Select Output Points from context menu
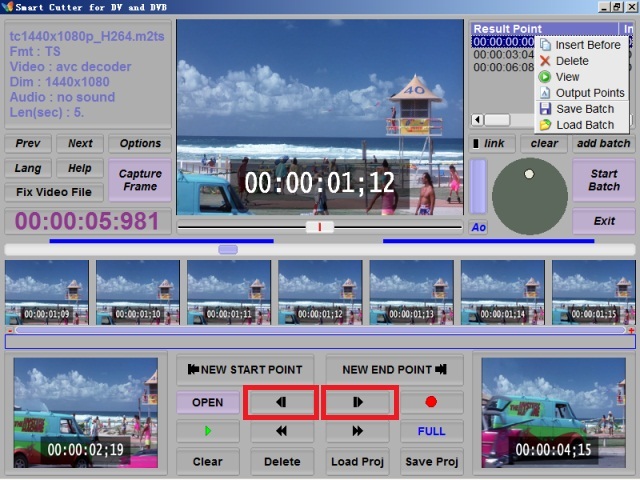 582,93
